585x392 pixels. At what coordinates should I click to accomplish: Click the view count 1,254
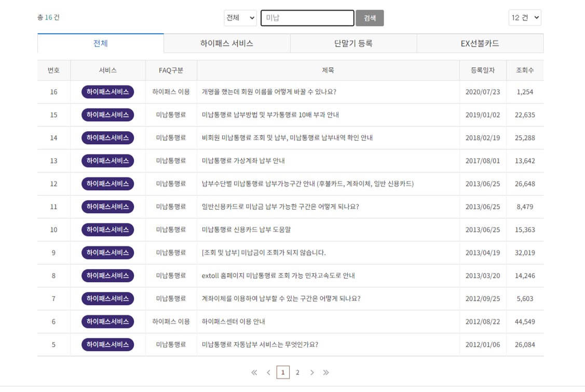coord(525,92)
